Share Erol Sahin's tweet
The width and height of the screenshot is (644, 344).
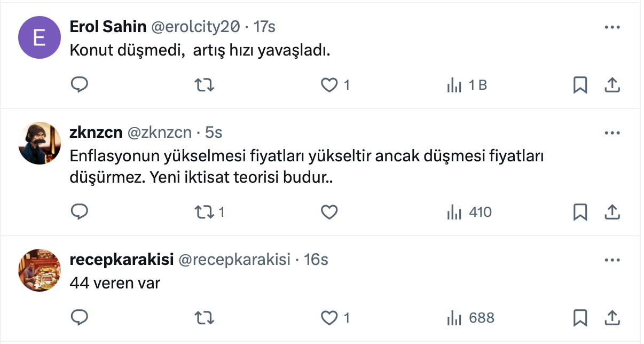[x=612, y=85]
